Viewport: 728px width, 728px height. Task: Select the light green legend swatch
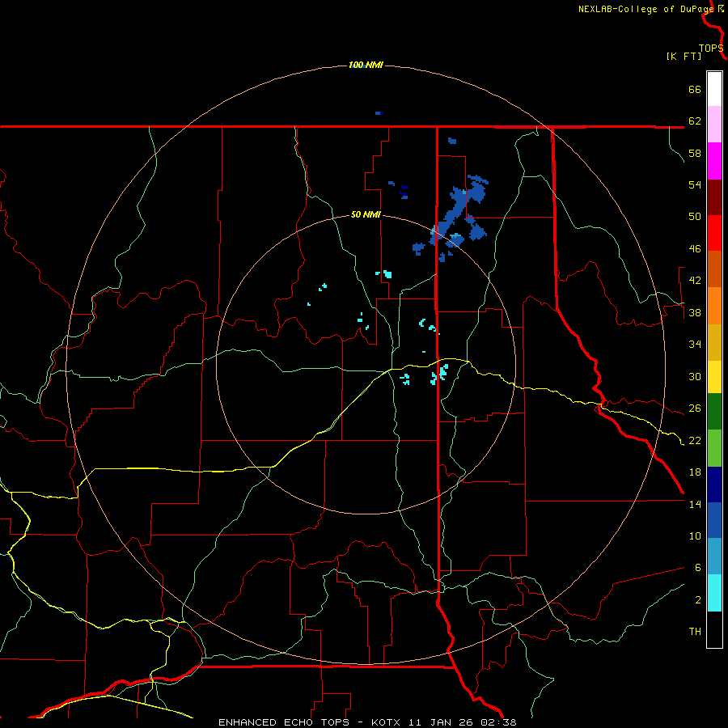714,448
